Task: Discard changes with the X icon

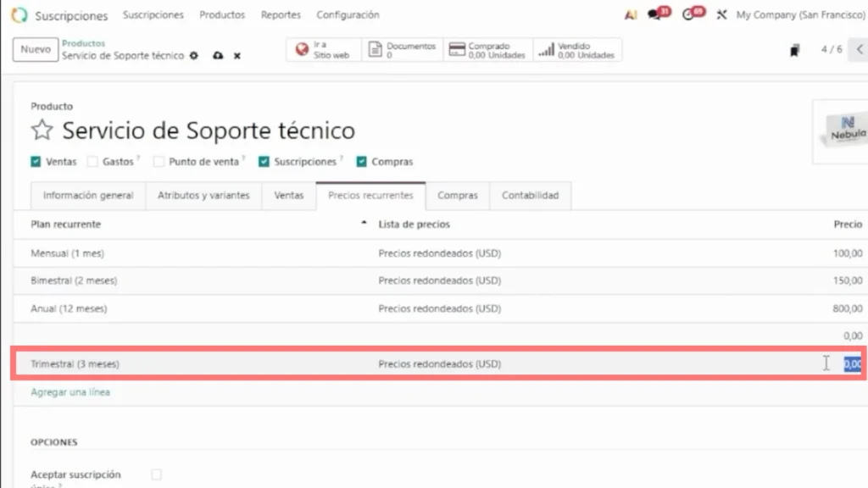Action: tap(237, 56)
